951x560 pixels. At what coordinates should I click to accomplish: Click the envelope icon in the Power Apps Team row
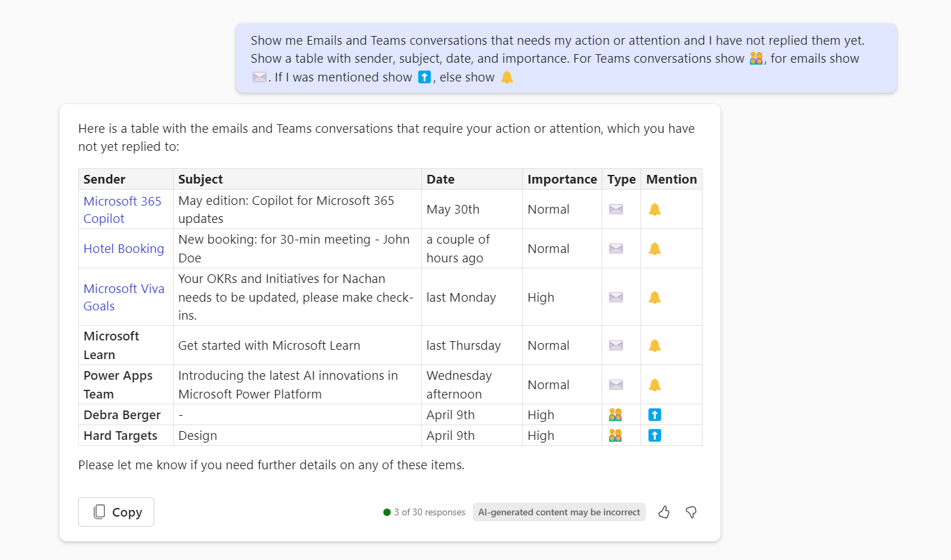tap(616, 385)
